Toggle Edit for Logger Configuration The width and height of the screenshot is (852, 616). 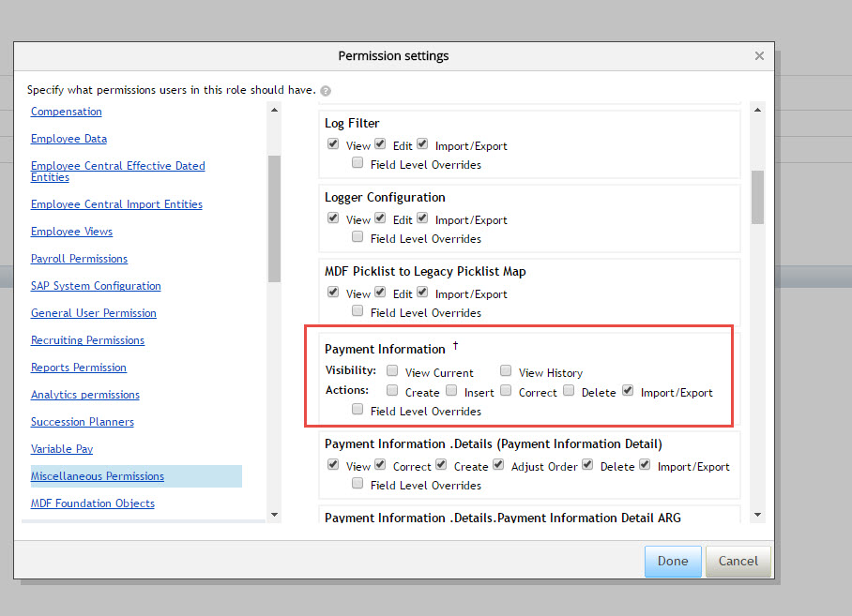tap(380, 218)
